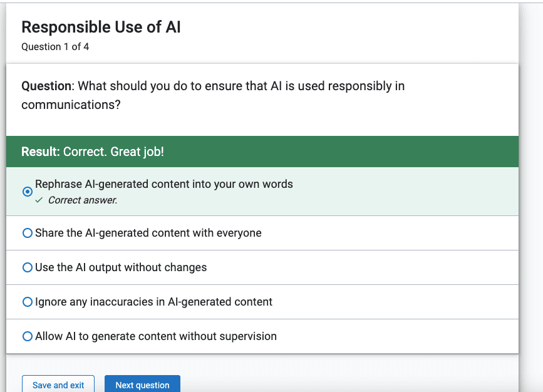Click the green 'Correct. Great job!' result banner
543x392 pixels.
(262, 152)
